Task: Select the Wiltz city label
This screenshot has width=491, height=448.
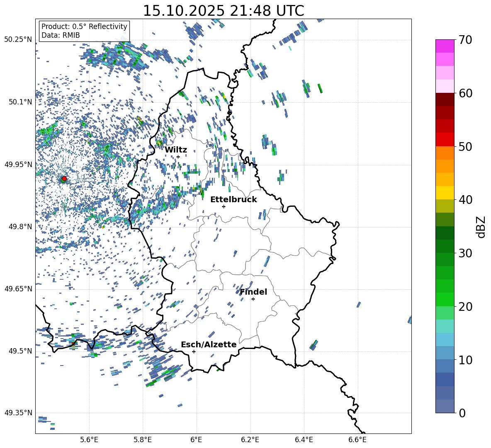Action: tap(176, 150)
